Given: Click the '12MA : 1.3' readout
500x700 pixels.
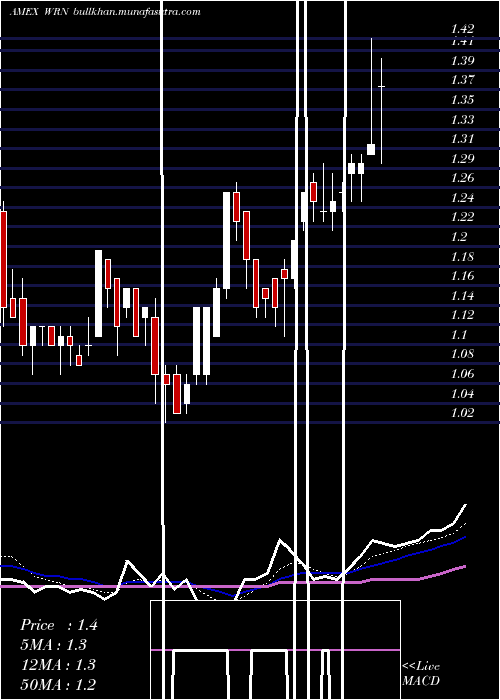Looking at the screenshot, I should coord(58,665).
